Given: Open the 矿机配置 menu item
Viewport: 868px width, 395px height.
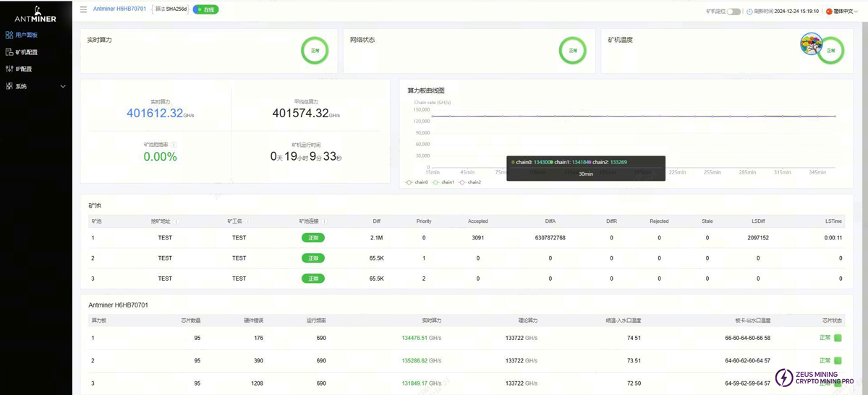Looking at the screenshot, I should coord(22,52).
